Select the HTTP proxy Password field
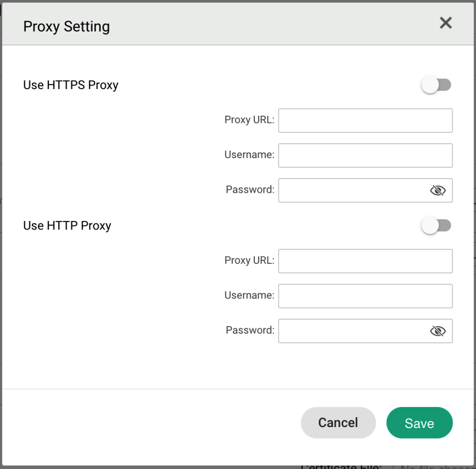This screenshot has height=469, width=476. click(x=352, y=331)
